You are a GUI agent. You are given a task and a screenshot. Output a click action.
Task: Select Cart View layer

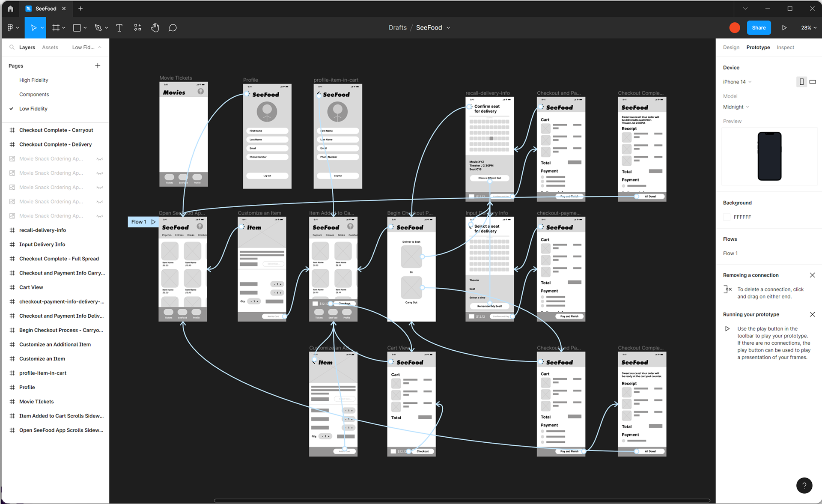[x=31, y=287]
